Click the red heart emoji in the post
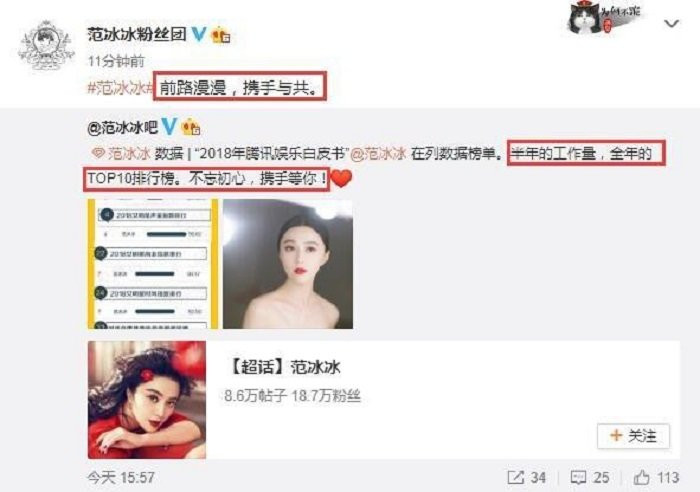 click(342, 179)
